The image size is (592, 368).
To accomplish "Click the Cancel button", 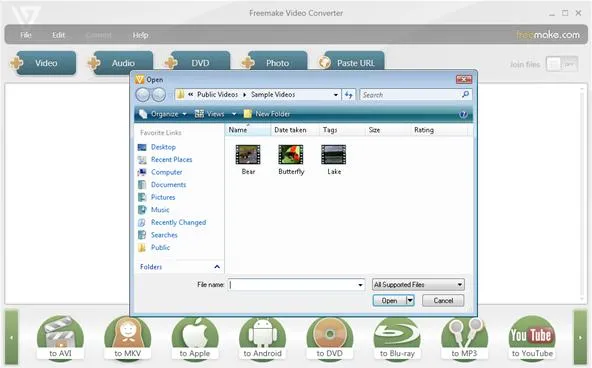I will click(443, 301).
